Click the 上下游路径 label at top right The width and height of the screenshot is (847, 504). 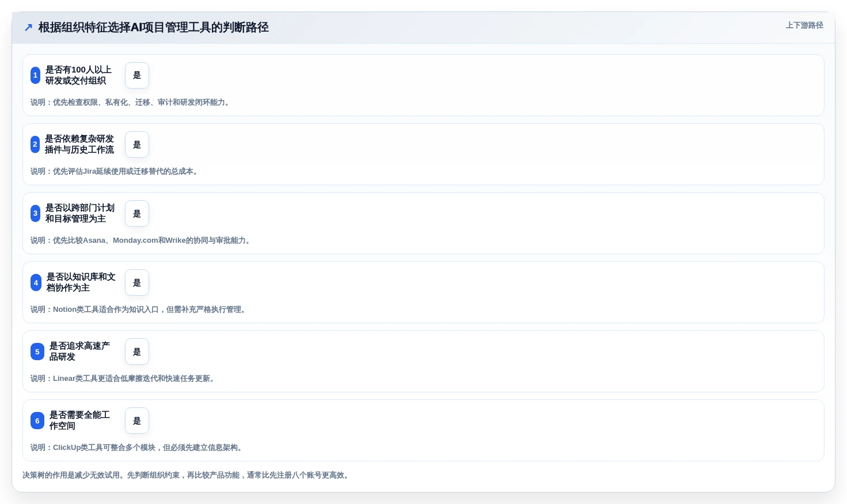click(804, 25)
